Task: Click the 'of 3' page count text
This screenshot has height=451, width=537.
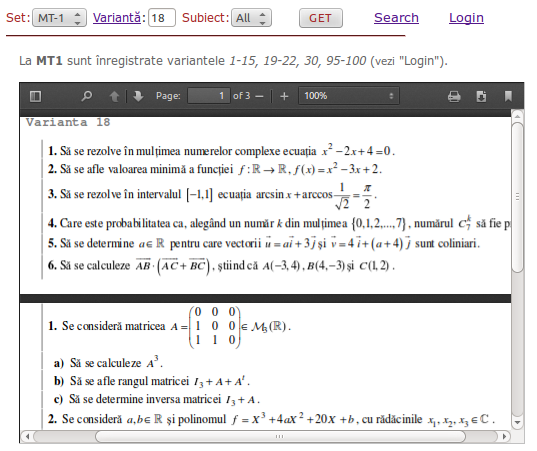Action: point(241,96)
